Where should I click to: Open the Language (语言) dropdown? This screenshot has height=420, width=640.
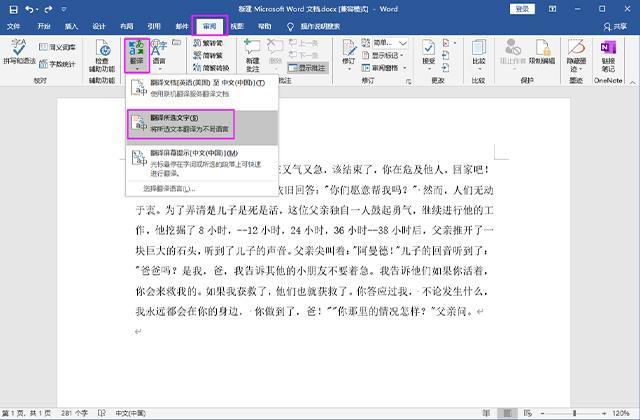tap(159, 54)
